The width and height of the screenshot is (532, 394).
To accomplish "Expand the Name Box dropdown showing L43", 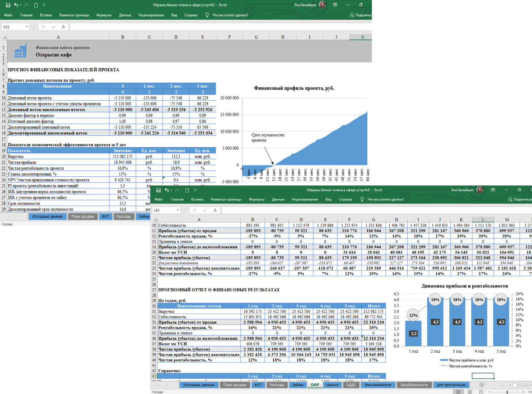I will click(178, 210).
